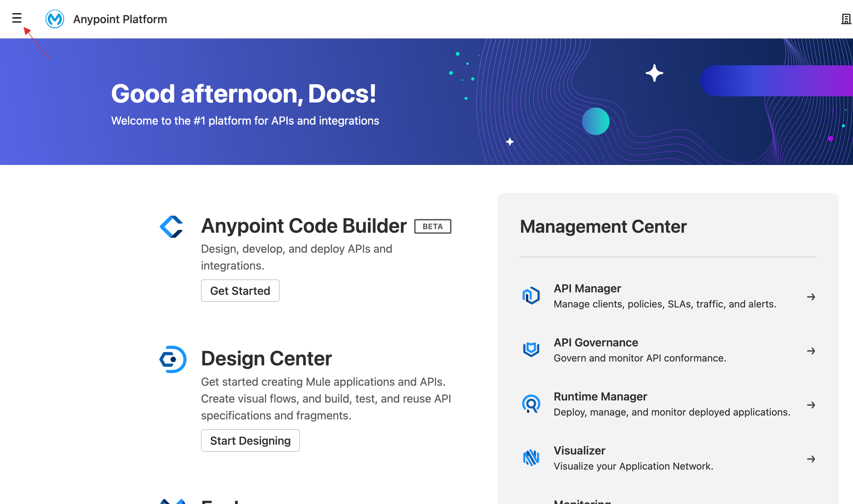
Task: Open the API Manager link
Action: 587,289
